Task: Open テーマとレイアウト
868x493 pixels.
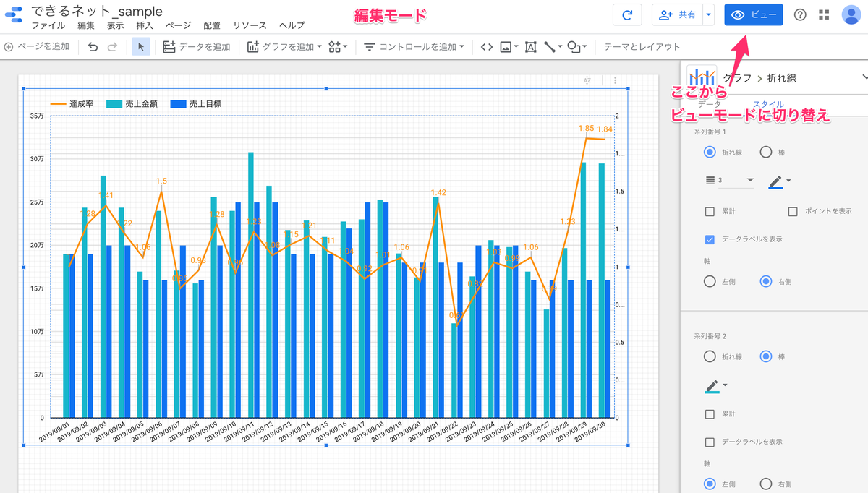Action: tap(642, 47)
